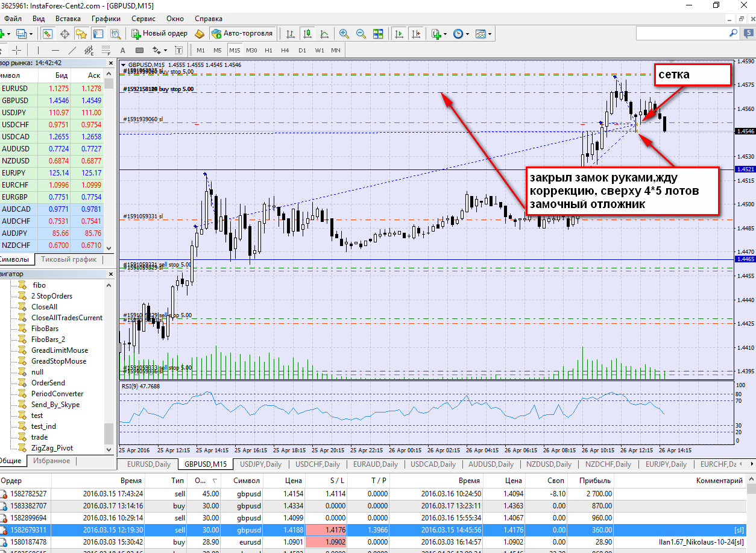The height and width of the screenshot is (553, 756).
Task: Open the EURUSD,Daily chart tab
Action: point(148,464)
